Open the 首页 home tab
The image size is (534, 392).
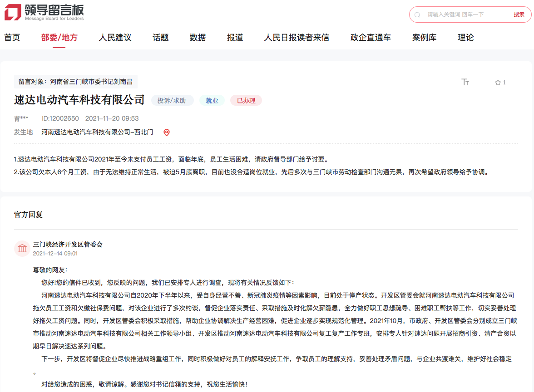pos(12,38)
